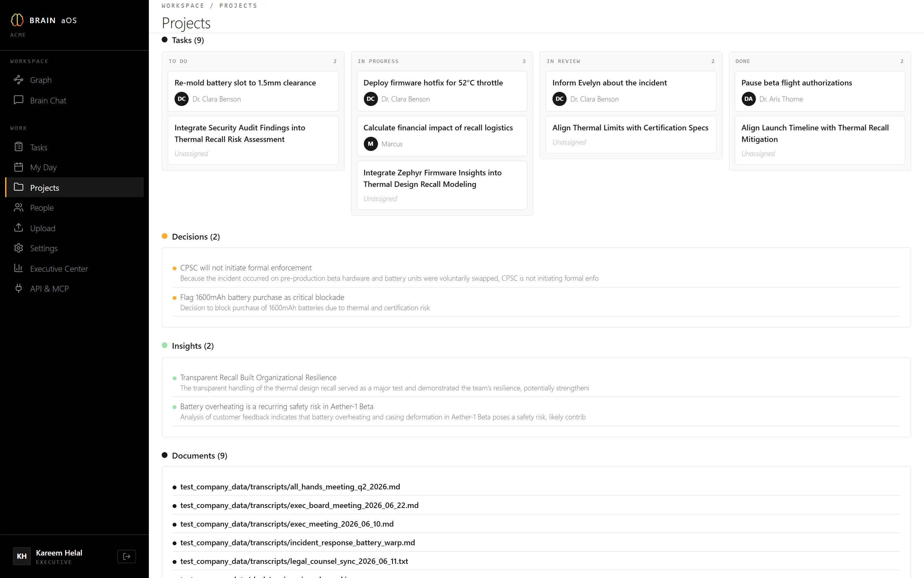
Task: Open Calculate financial impact of recall logistics
Action: pos(442,136)
